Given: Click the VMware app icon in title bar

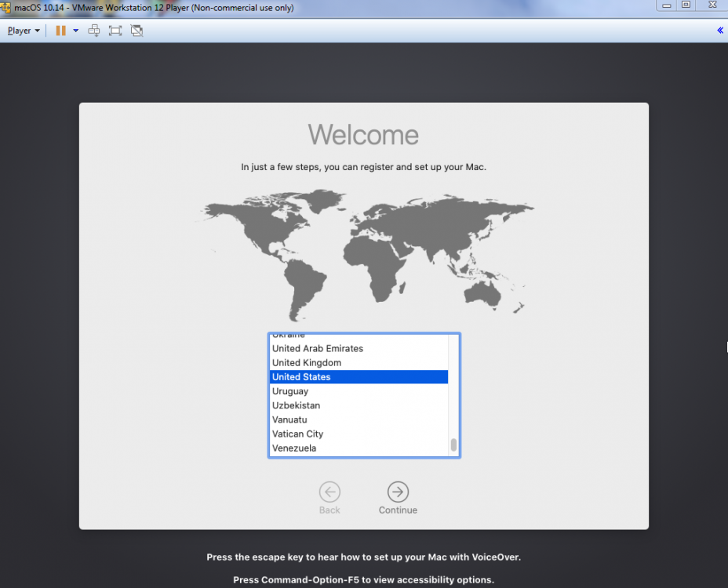Looking at the screenshot, I should [x=5, y=7].
